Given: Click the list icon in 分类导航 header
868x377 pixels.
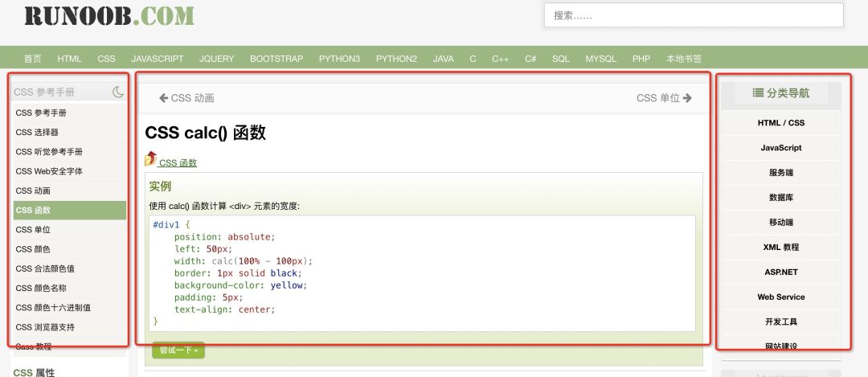Looking at the screenshot, I should (758, 93).
